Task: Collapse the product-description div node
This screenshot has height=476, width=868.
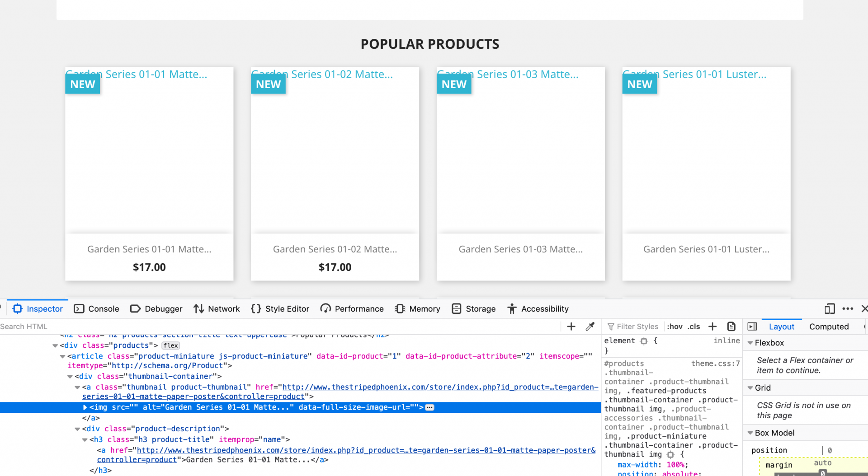Action: (77, 429)
